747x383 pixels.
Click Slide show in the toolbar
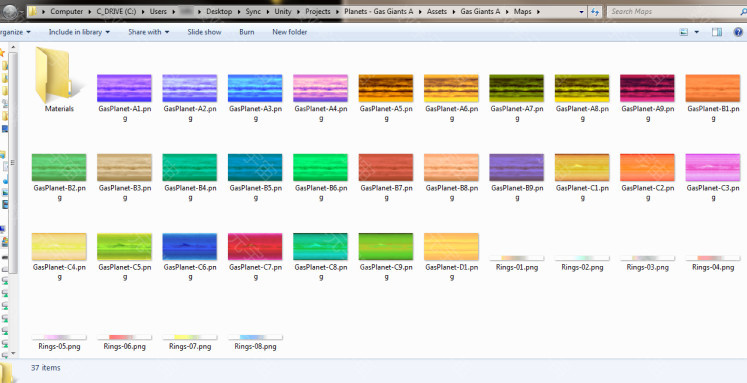coord(204,32)
